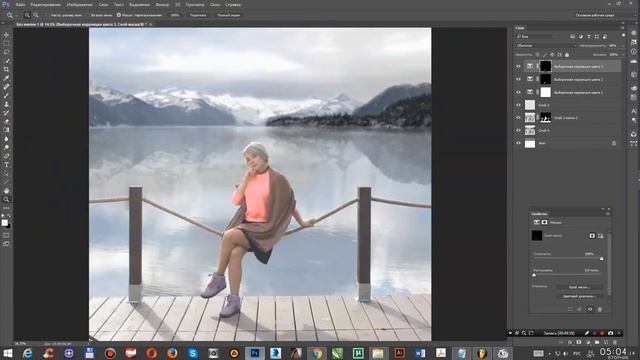
Task: Open the Изображение menu
Action: [79, 4]
